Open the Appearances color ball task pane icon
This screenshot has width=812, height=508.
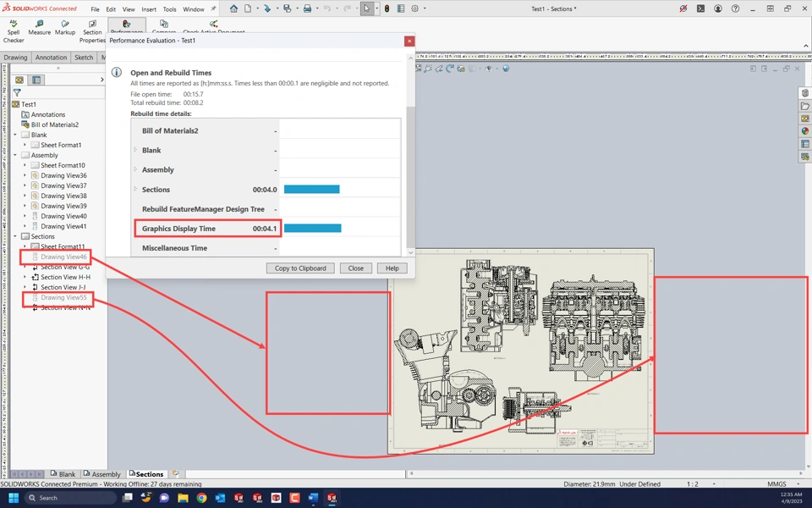click(804, 131)
